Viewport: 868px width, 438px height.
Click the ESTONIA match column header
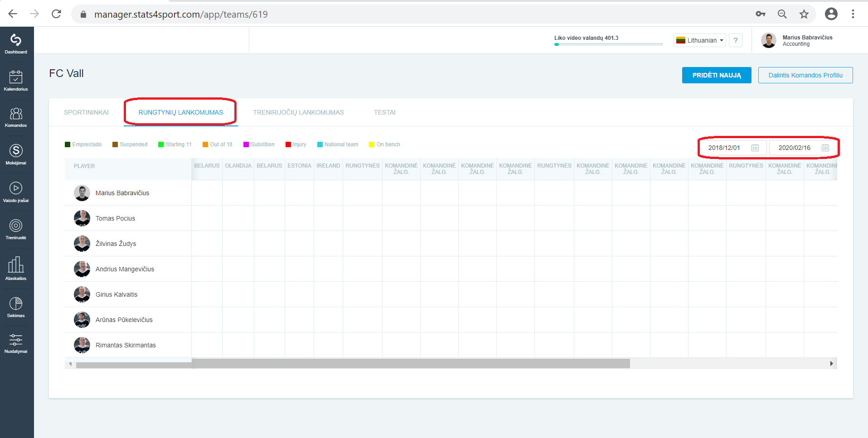(x=299, y=166)
